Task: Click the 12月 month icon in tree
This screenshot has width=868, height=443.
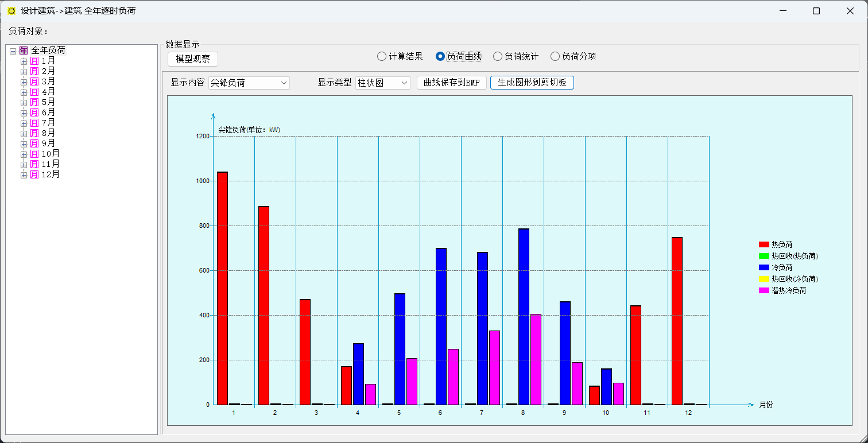Action: 34,174
